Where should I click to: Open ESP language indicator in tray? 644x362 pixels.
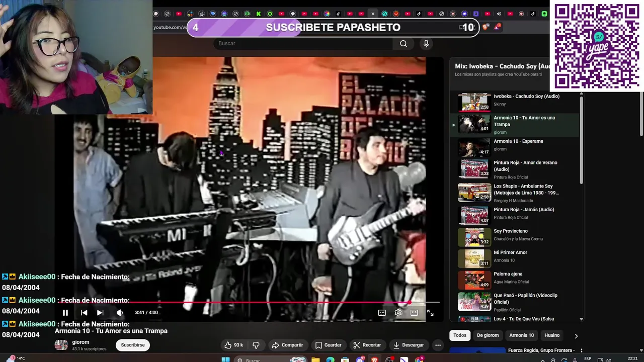pyautogui.click(x=588, y=358)
